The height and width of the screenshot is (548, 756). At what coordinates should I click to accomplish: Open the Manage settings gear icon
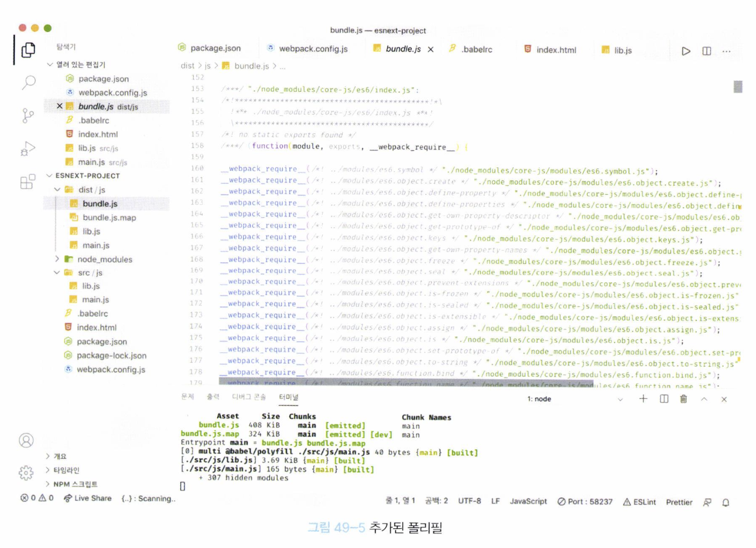point(26,473)
